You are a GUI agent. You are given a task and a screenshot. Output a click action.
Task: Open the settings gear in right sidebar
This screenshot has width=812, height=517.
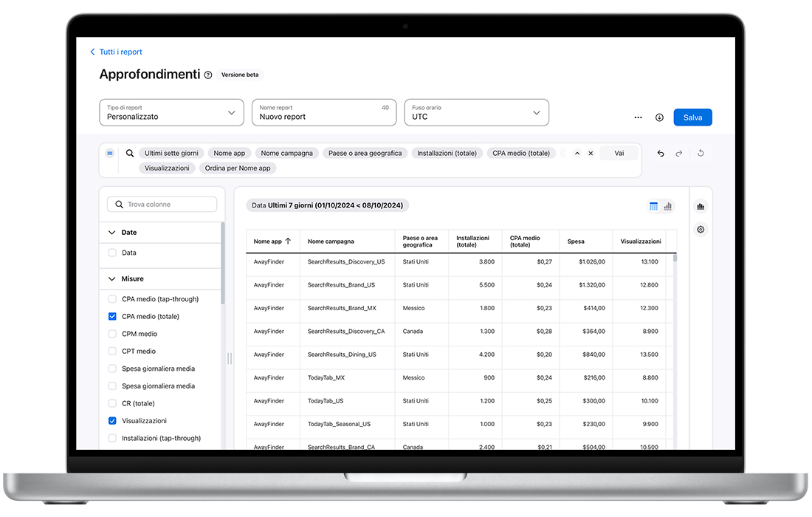click(701, 230)
